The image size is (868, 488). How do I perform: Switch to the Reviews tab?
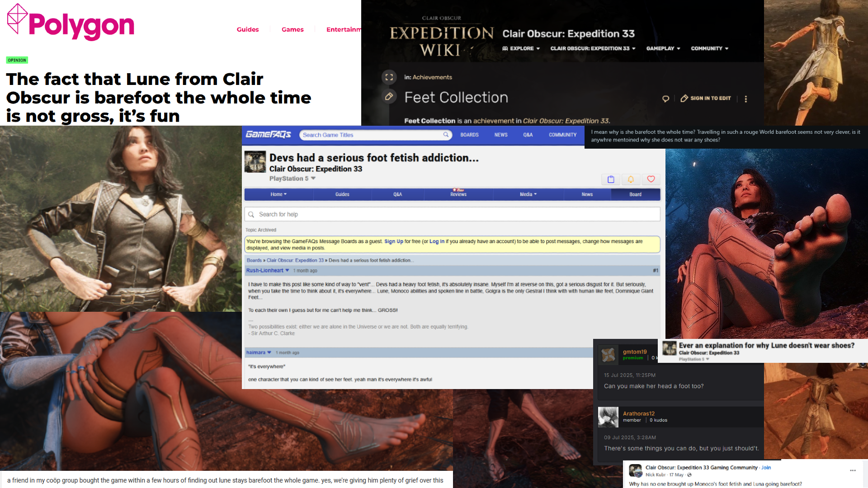click(x=458, y=194)
